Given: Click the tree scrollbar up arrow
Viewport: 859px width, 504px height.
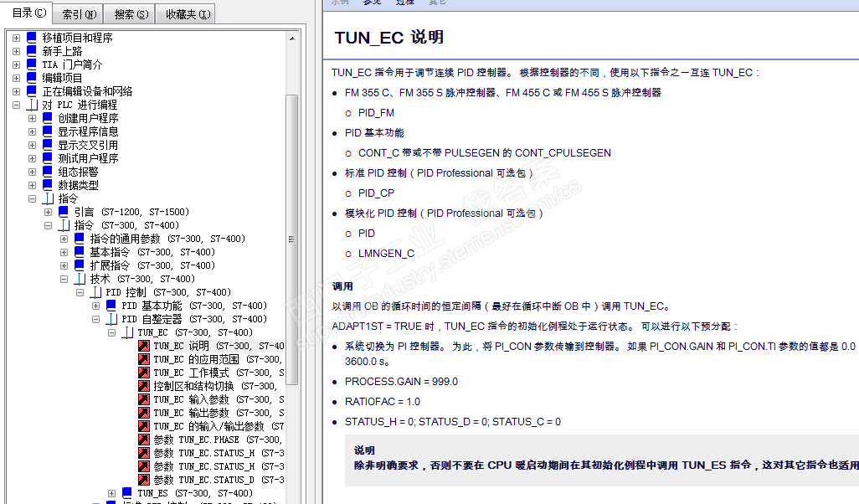Looking at the screenshot, I should 292,39.
